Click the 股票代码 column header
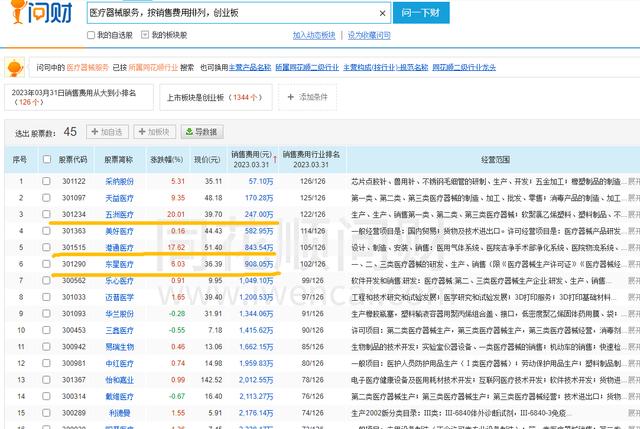Viewport: 640px width, 429px height. coord(73,160)
